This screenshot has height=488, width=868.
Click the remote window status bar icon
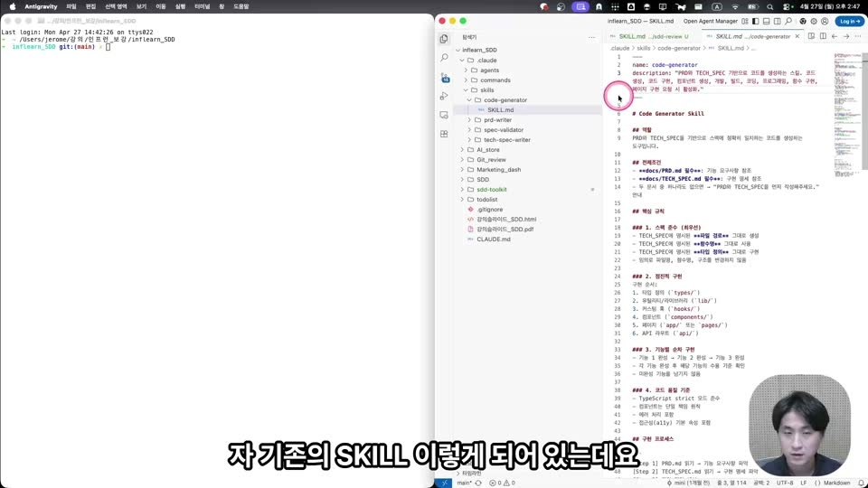pyautogui.click(x=444, y=483)
